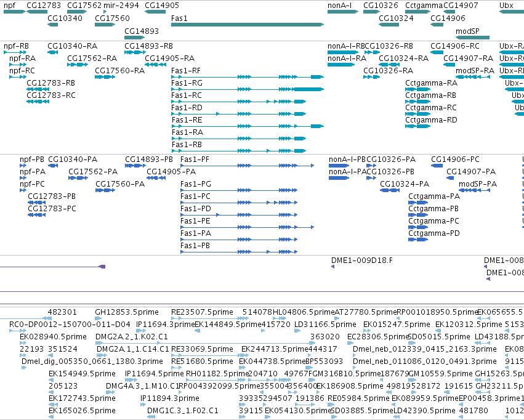Open the DMG2A.2_1.K02.C1 EST label
The image size is (524, 420).
[132, 337]
